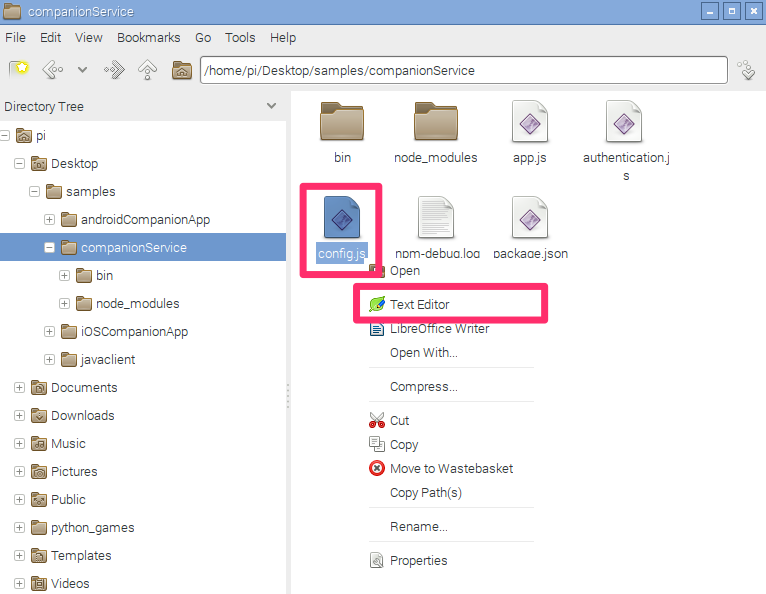This screenshot has width=766, height=594.
Task: Expand the javaclient tree node
Action: (x=49, y=359)
